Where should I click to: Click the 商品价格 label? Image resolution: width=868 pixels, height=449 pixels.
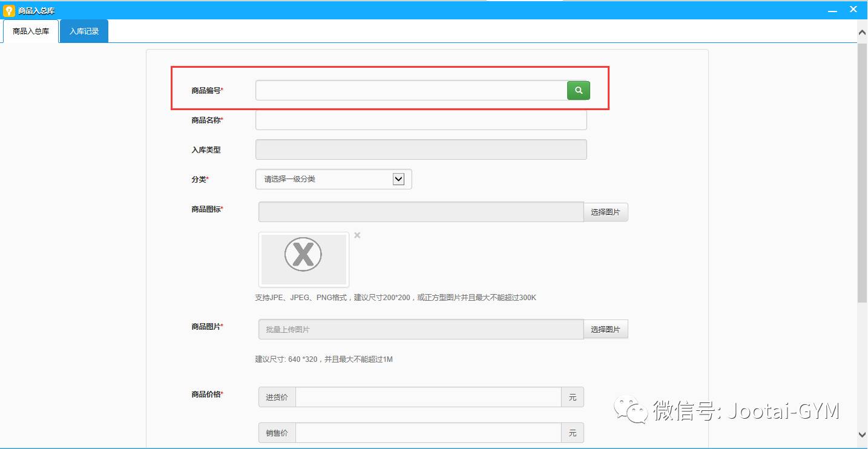coord(207,394)
